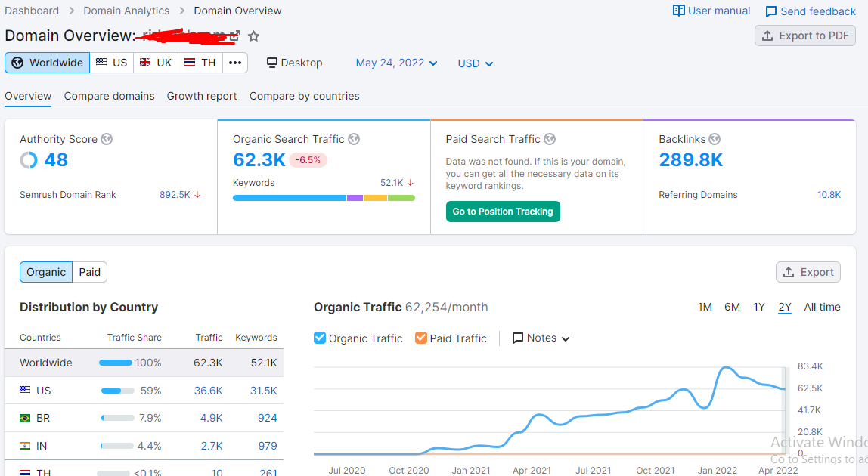The width and height of the screenshot is (868, 476).
Task: Click the US flag in country table
Action: [25, 390]
